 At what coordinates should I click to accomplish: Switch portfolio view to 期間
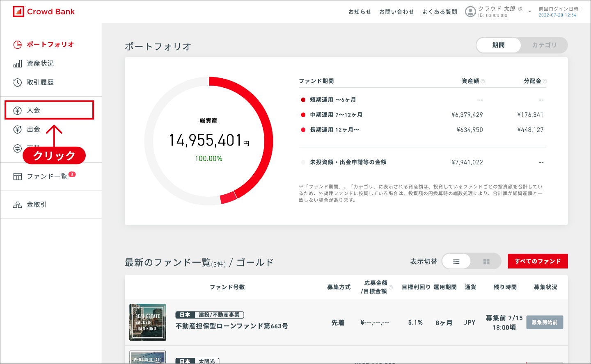[498, 45]
